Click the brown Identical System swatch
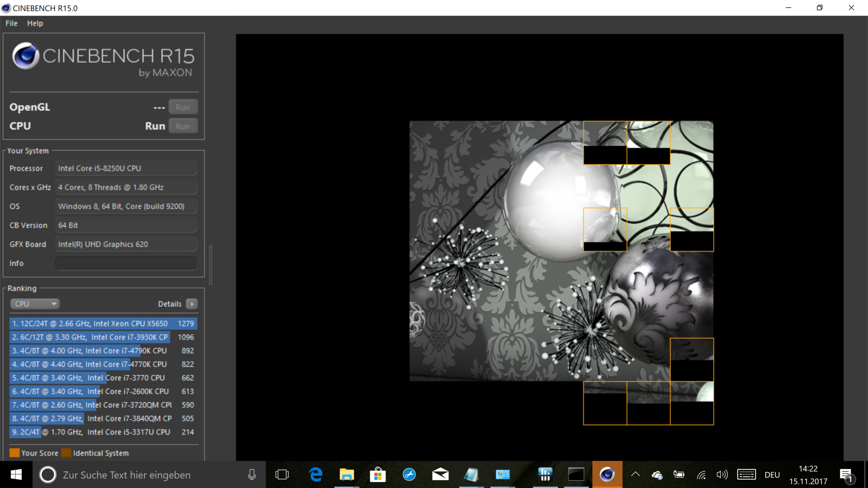Screen dimensions: 868x488 pos(66,453)
